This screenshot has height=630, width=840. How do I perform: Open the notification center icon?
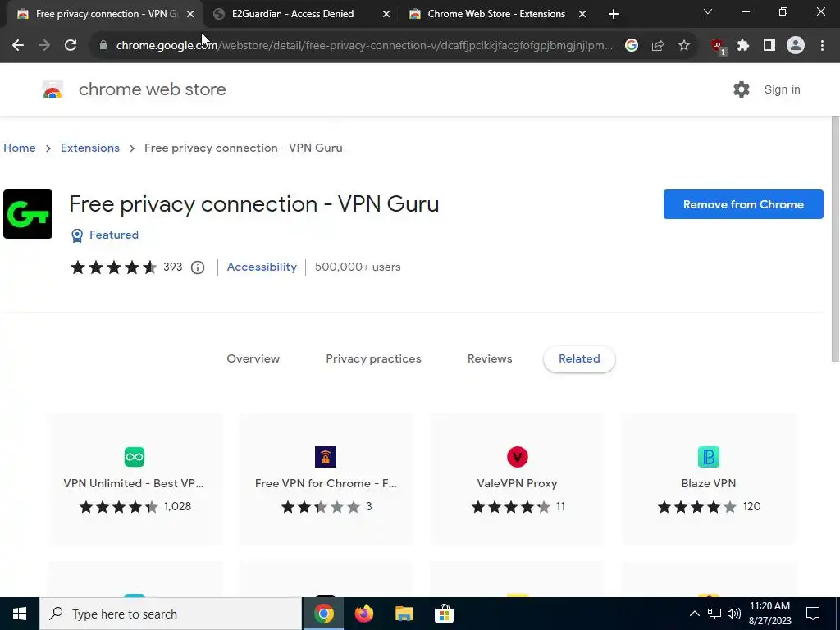click(813, 614)
